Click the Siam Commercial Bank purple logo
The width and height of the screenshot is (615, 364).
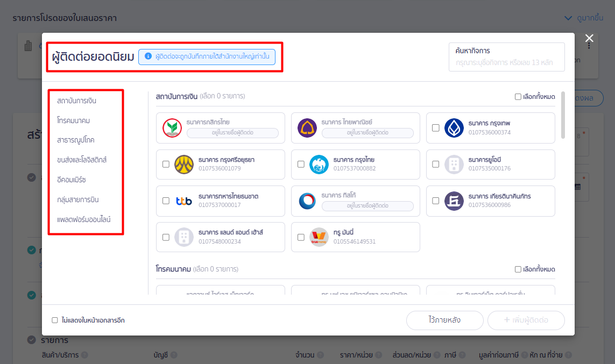[x=307, y=128]
